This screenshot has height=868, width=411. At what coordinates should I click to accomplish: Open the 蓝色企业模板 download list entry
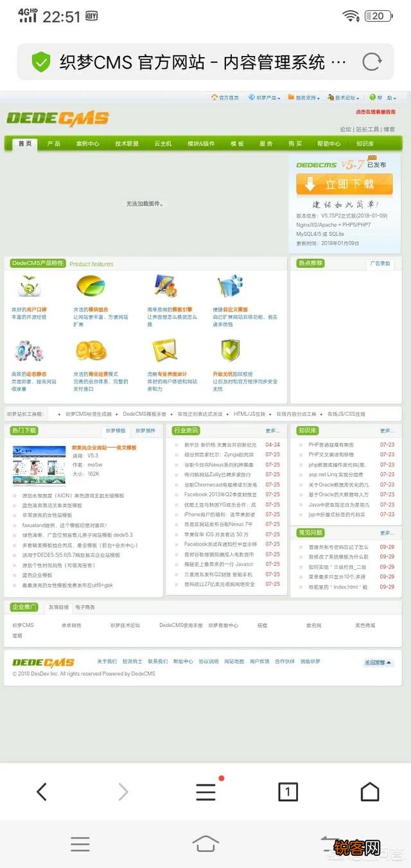pyautogui.click(x=37, y=575)
